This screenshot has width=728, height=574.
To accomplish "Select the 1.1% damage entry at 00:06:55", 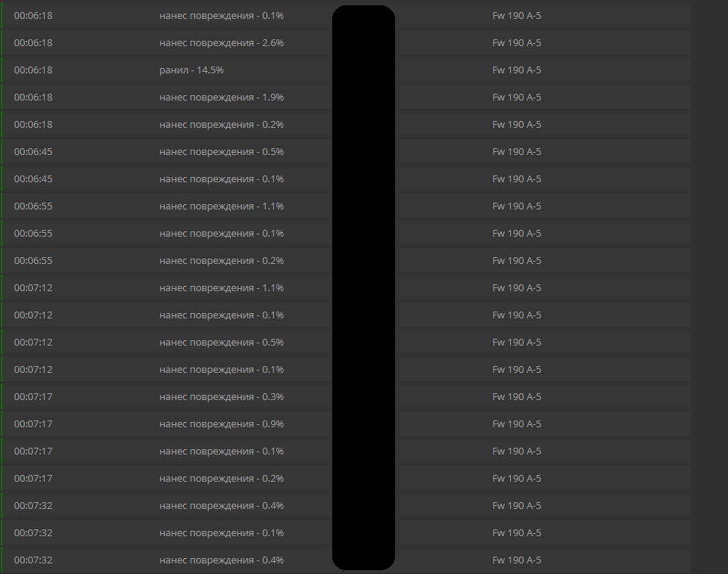I will [x=346, y=206].
